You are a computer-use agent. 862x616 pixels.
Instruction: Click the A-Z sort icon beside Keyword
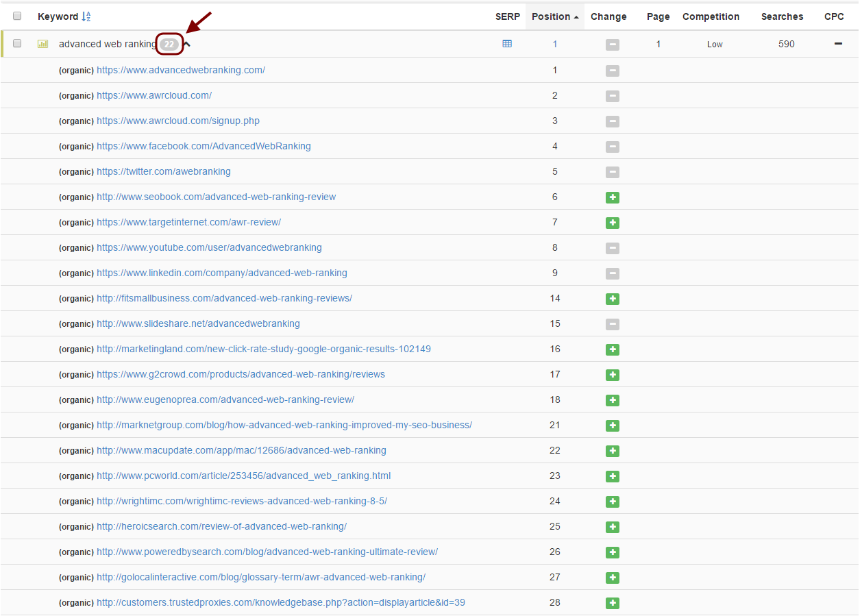pos(86,16)
